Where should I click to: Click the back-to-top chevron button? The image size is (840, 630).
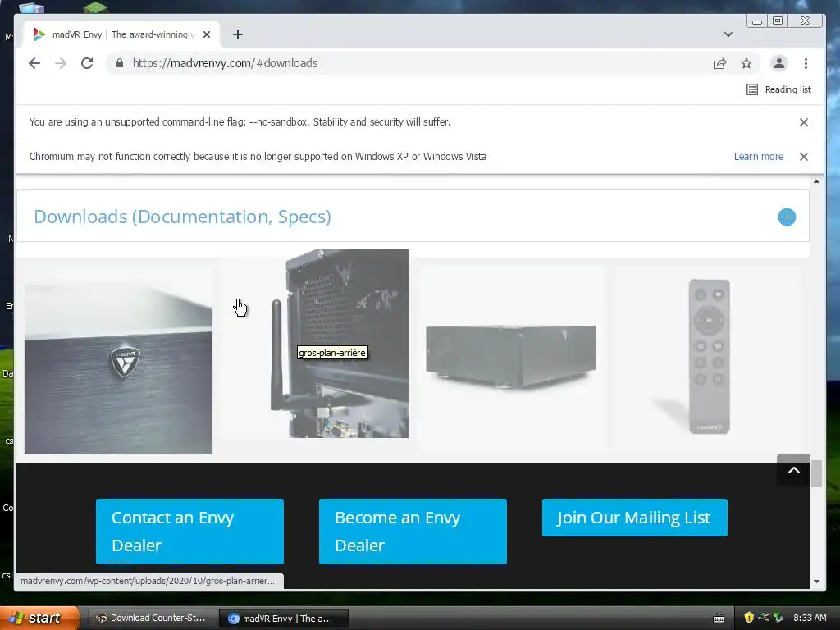793,470
